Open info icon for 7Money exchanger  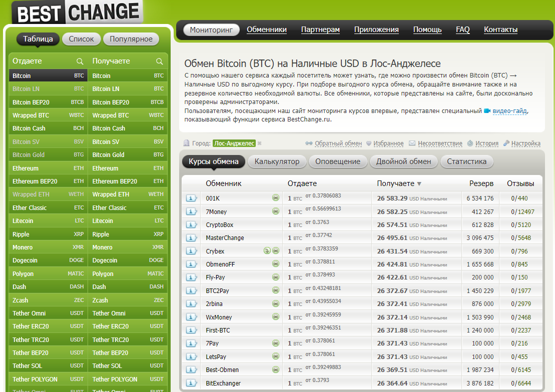(x=191, y=211)
